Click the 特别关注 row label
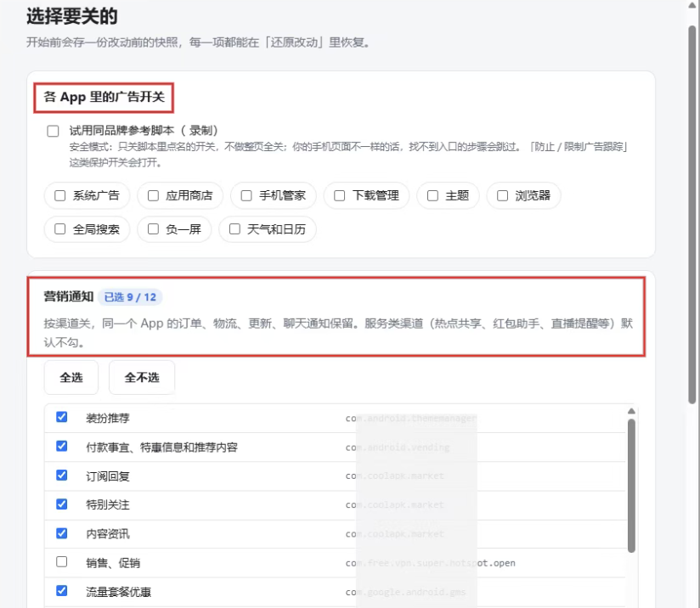Viewport: 700px width, 608px height. [x=108, y=505]
